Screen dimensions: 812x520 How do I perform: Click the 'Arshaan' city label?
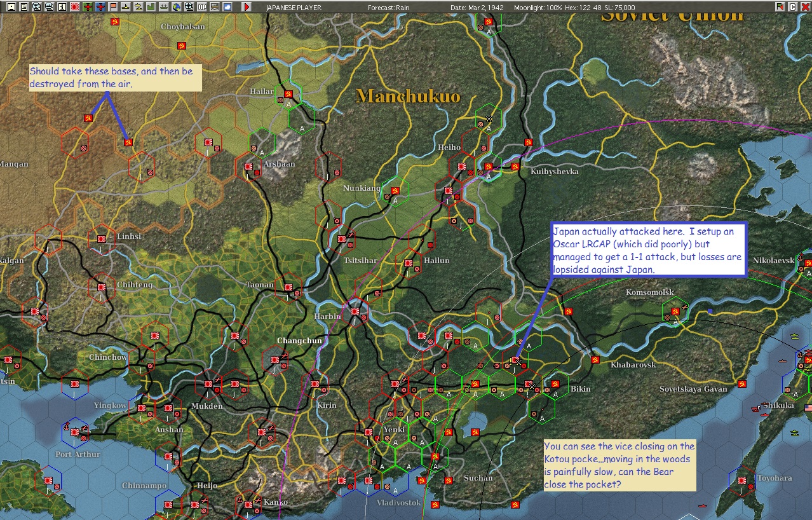point(280,164)
